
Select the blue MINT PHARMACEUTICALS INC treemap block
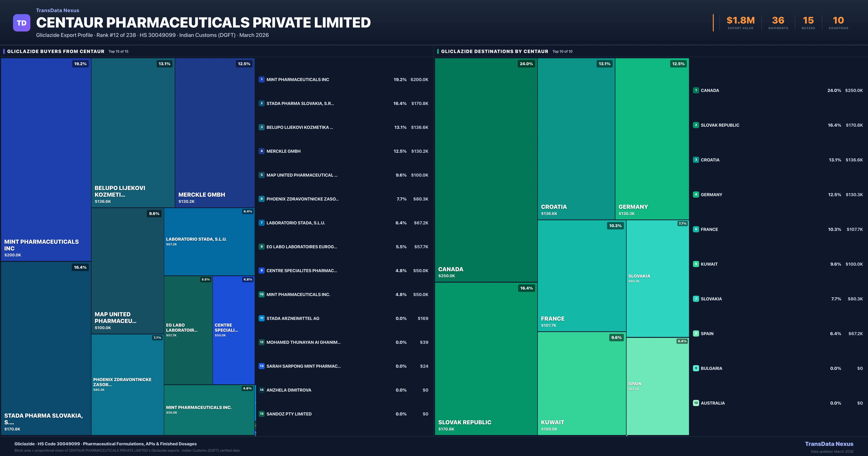[46, 159]
